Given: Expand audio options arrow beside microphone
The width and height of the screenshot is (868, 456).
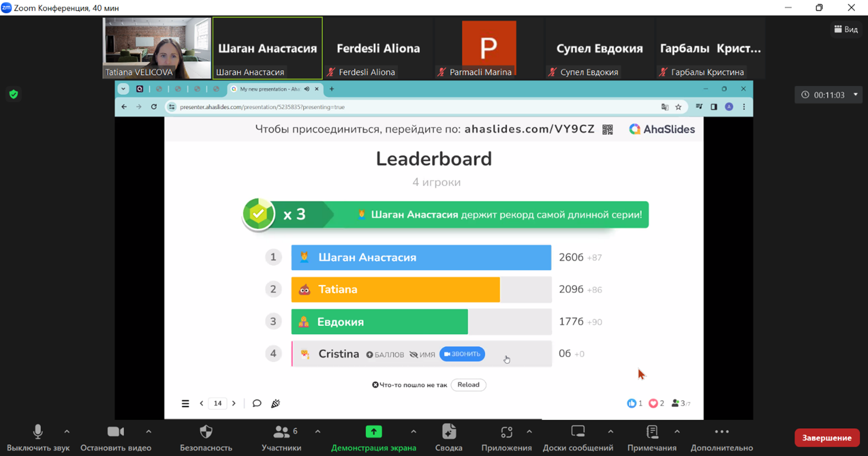Looking at the screenshot, I should (66, 432).
